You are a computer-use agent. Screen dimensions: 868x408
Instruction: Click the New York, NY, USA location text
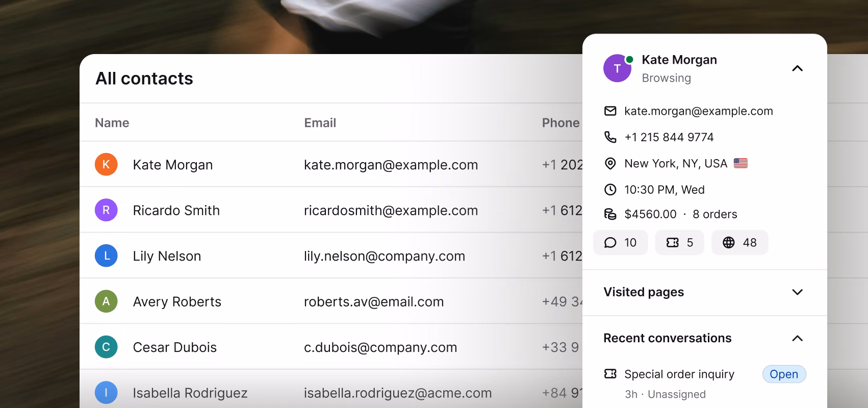click(676, 163)
